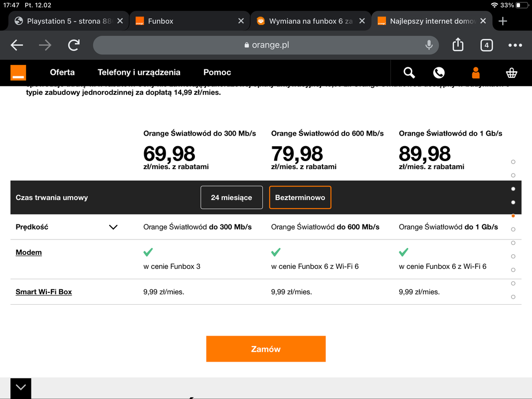
Task: Click the collapse chevron at bottom left
Action: click(x=21, y=388)
